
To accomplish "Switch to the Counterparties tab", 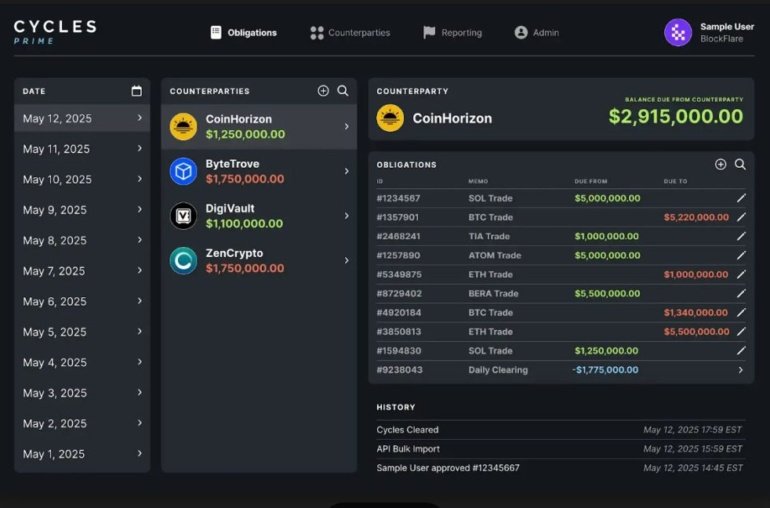I will (350, 32).
